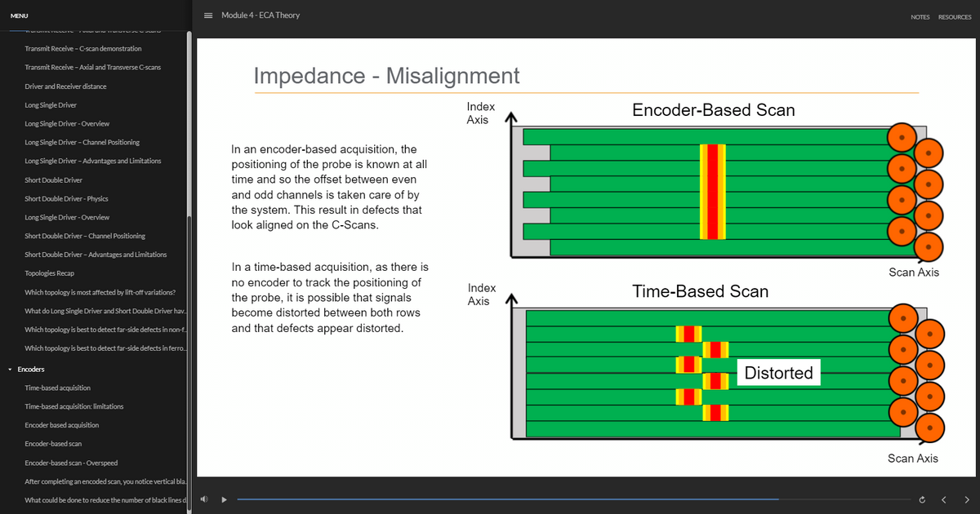This screenshot has width=980, height=514.
Task: Toggle the hamburger sidebar menu icon
Action: pos(208,16)
